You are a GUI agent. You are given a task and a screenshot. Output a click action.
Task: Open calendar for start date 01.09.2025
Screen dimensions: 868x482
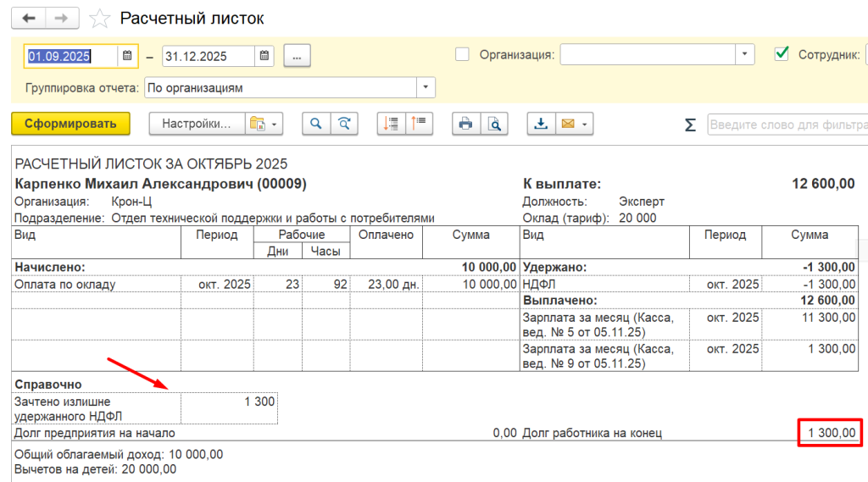click(127, 56)
